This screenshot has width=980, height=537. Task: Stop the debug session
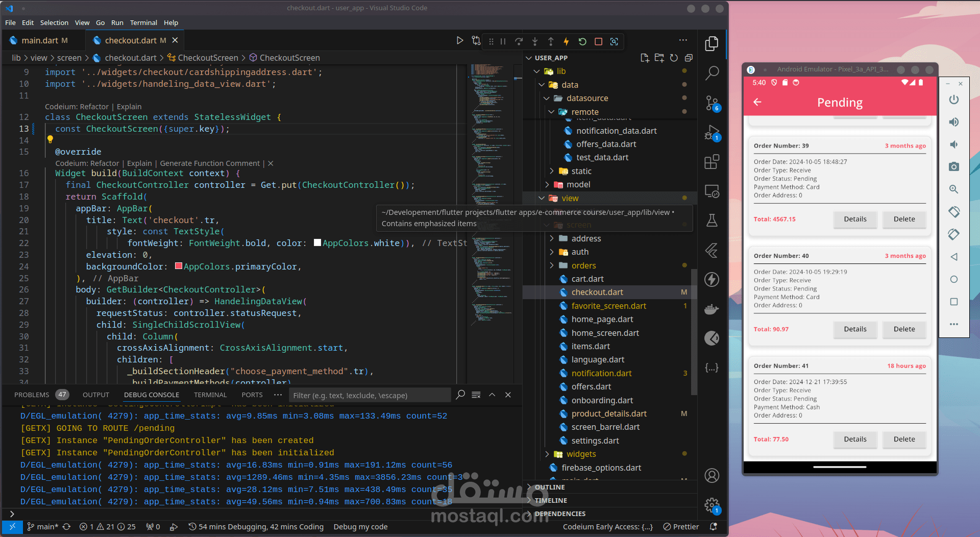598,41
